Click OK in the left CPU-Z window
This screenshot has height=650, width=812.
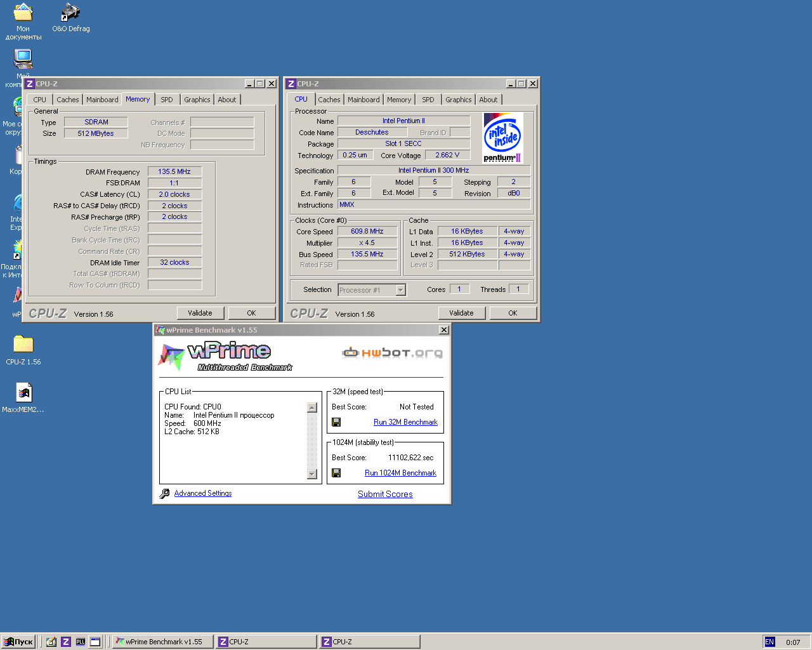tap(252, 313)
